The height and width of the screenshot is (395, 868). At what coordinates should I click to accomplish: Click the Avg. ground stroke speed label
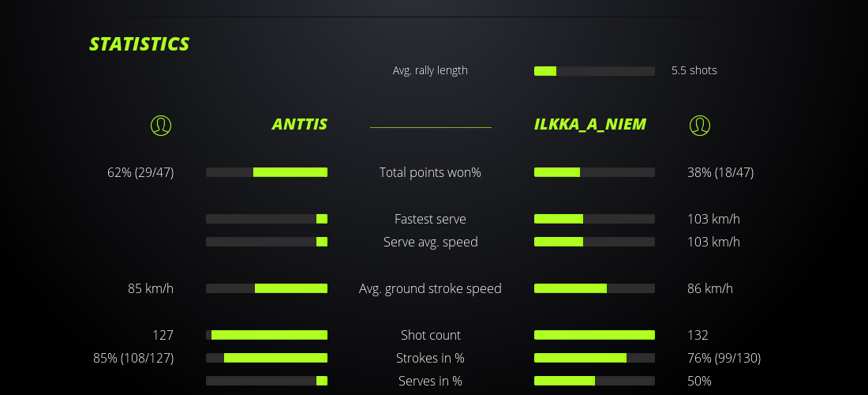point(430,288)
